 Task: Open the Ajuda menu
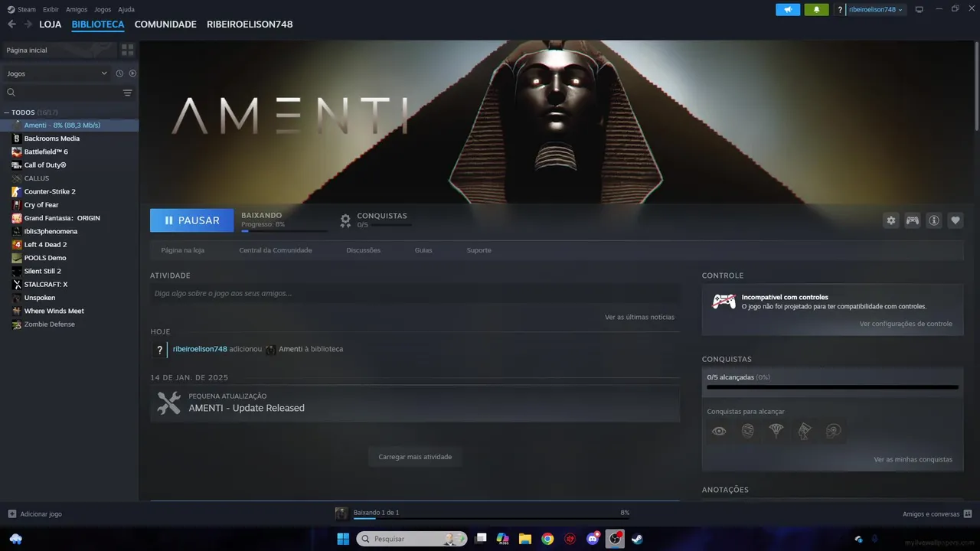coord(126,9)
